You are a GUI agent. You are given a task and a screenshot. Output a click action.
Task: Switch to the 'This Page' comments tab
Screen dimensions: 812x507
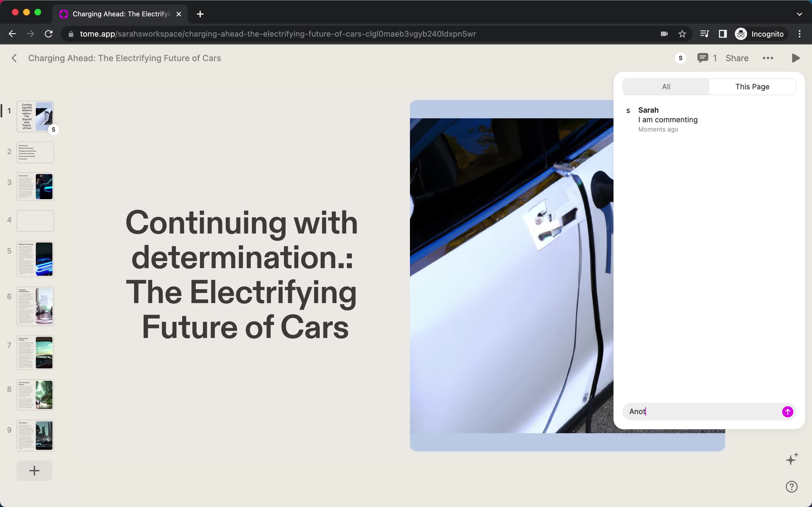pos(753,86)
